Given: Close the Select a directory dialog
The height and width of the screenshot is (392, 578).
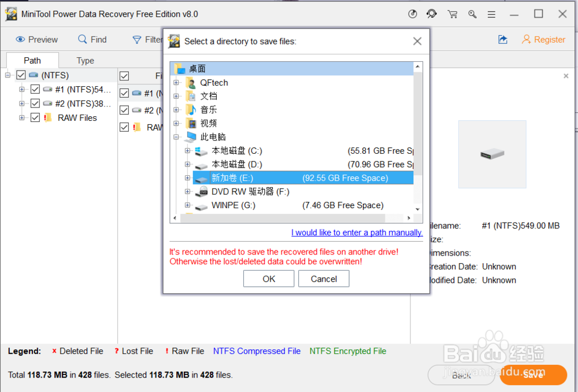Looking at the screenshot, I should [417, 41].
